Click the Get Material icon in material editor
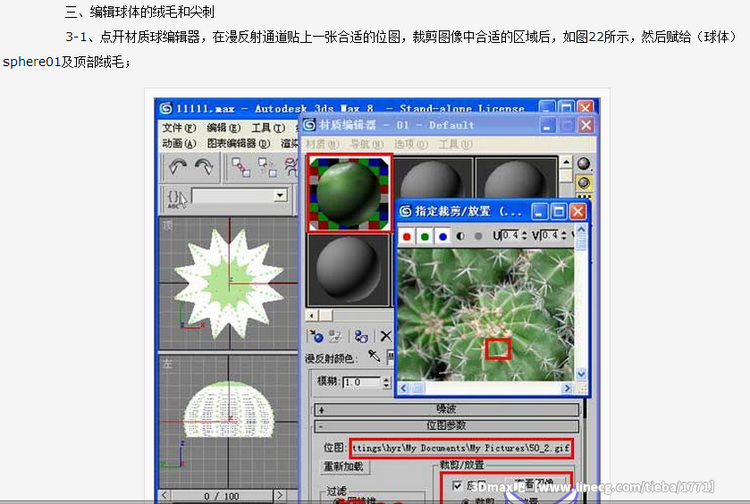Viewport: 750px width, 504px height. [316, 337]
